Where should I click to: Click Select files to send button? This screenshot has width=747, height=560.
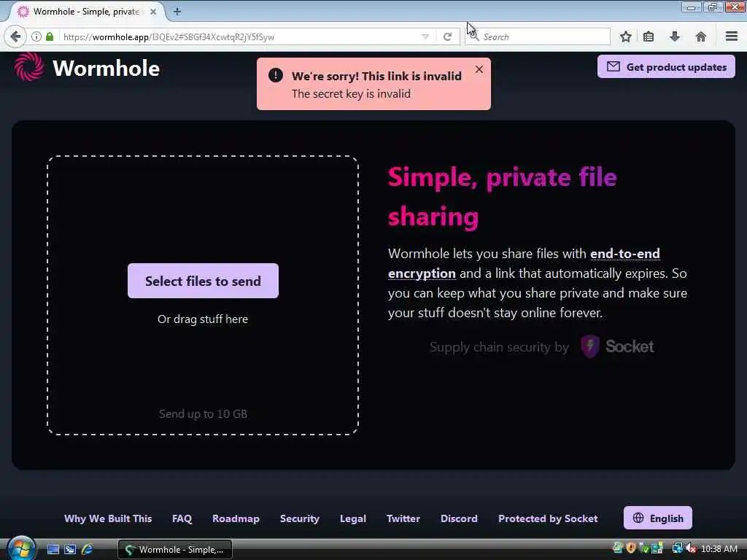click(x=203, y=281)
